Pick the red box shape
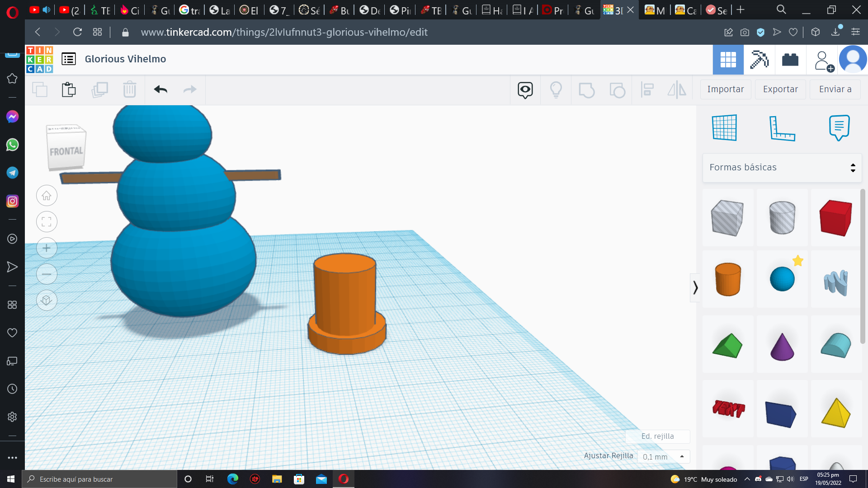 [835, 218]
